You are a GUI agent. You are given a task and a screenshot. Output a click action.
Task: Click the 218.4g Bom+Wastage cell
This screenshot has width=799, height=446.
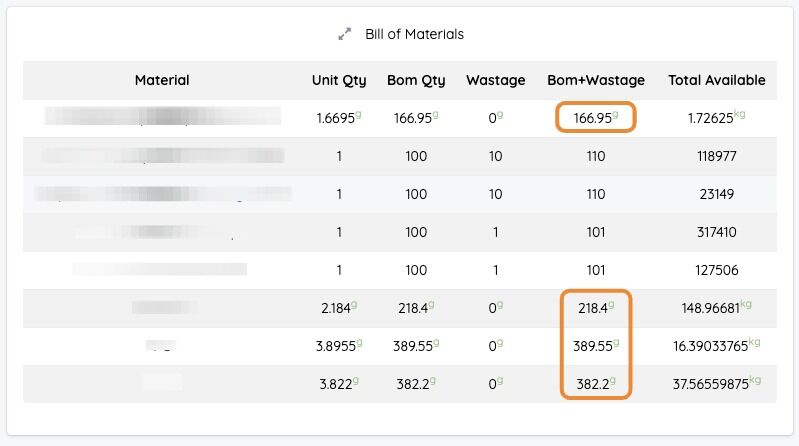pyautogui.click(x=595, y=309)
